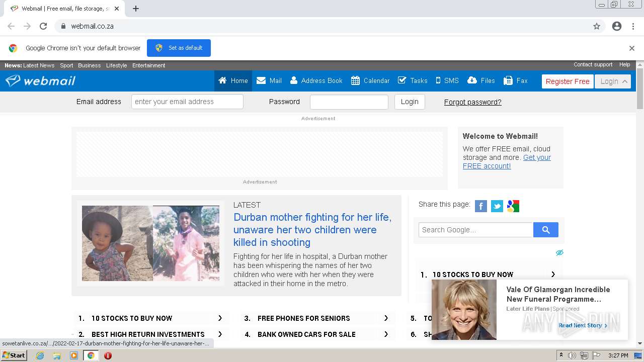Open the Calendar tab
Image resolution: width=644 pixels, height=362 pixels.
pyautogui.click(x=370, y=81)
